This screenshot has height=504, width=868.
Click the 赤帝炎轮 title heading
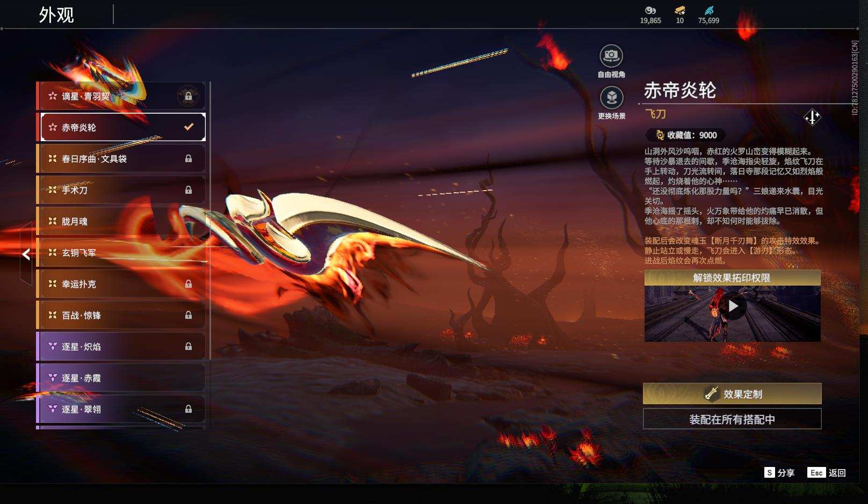coord(680,90)
